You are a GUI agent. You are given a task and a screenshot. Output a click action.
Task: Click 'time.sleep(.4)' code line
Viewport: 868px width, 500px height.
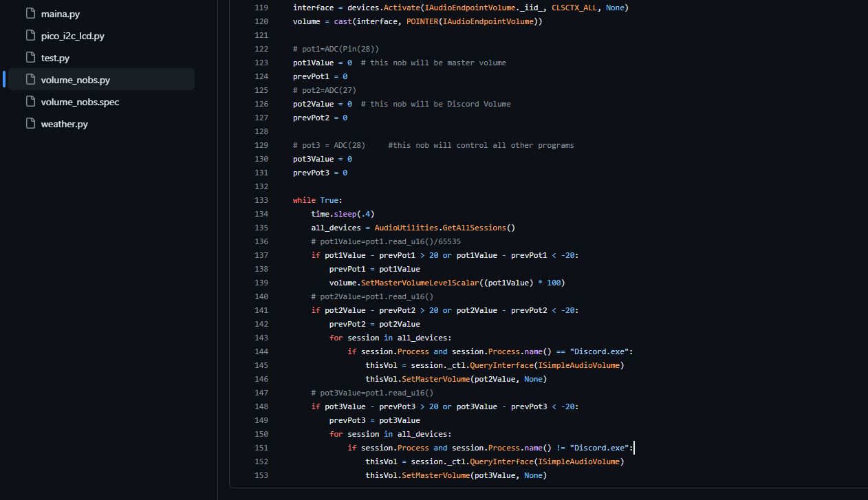[343, 214]
